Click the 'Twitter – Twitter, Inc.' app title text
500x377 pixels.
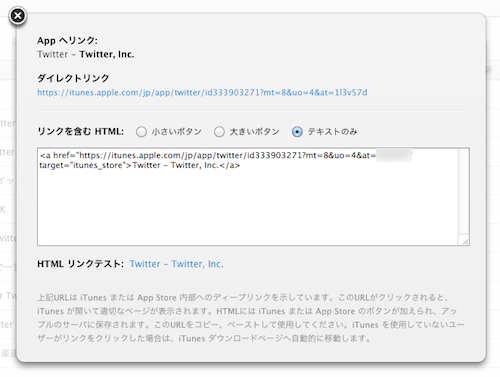[86, 54]
